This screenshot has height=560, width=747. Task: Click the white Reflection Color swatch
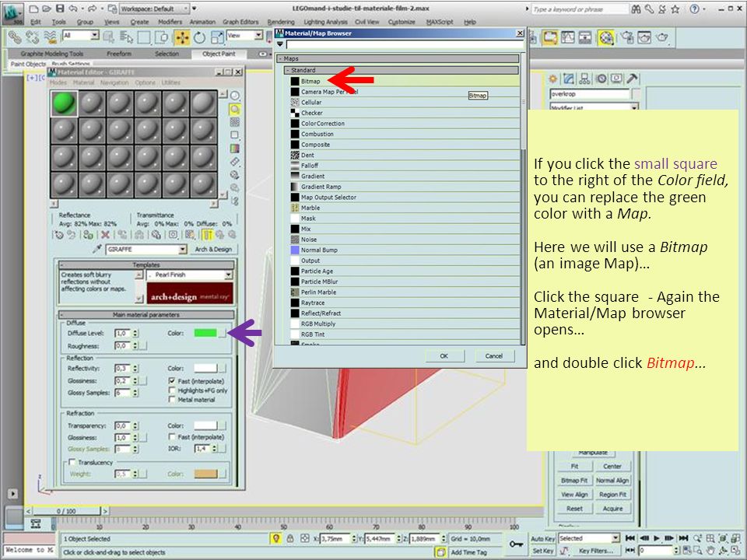point(205,368)
